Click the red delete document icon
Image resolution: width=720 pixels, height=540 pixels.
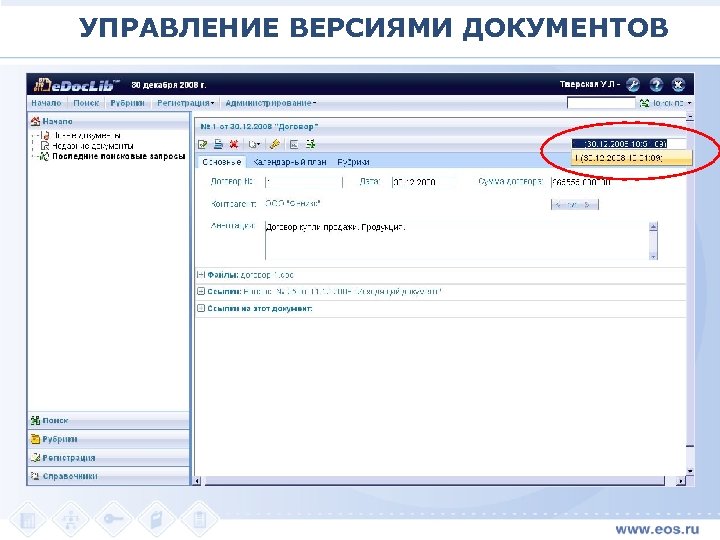coord(234,144)
